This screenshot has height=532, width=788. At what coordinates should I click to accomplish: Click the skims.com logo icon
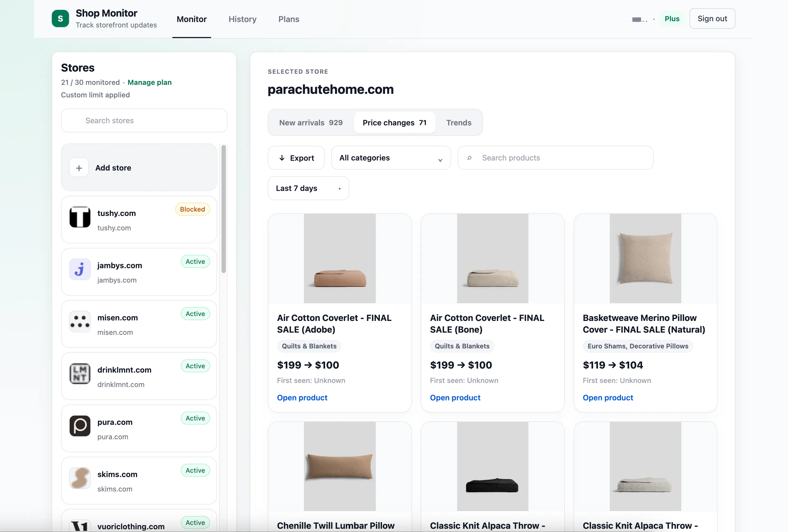(x=80, y=478)
